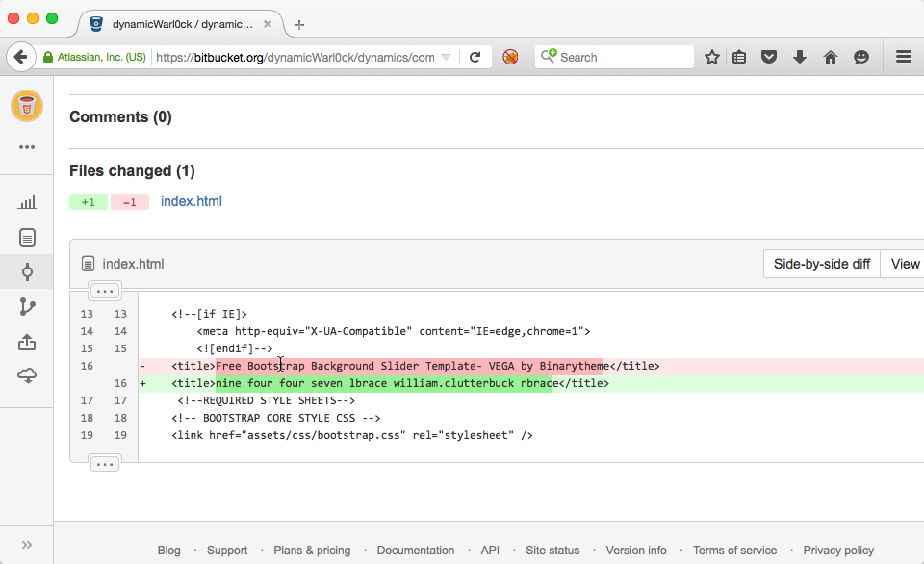The image size is (924, 564).
Task: Open the repository overview chart icon
Action: (27, 202)
